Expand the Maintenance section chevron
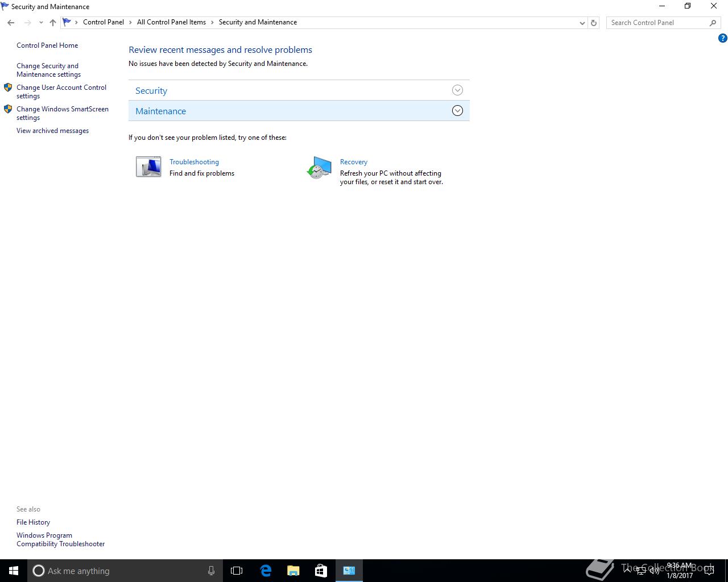The height and width of the screenshot is (582, 728). click(x=457, y=111)
